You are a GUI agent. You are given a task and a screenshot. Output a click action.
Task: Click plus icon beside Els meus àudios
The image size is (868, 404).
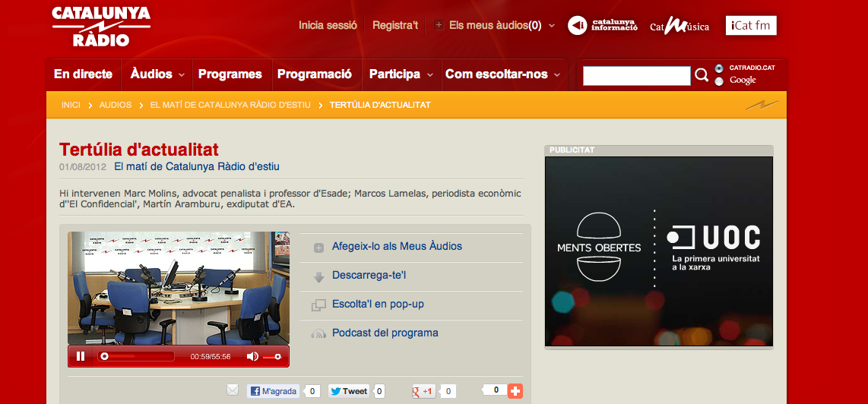(439, 25)
